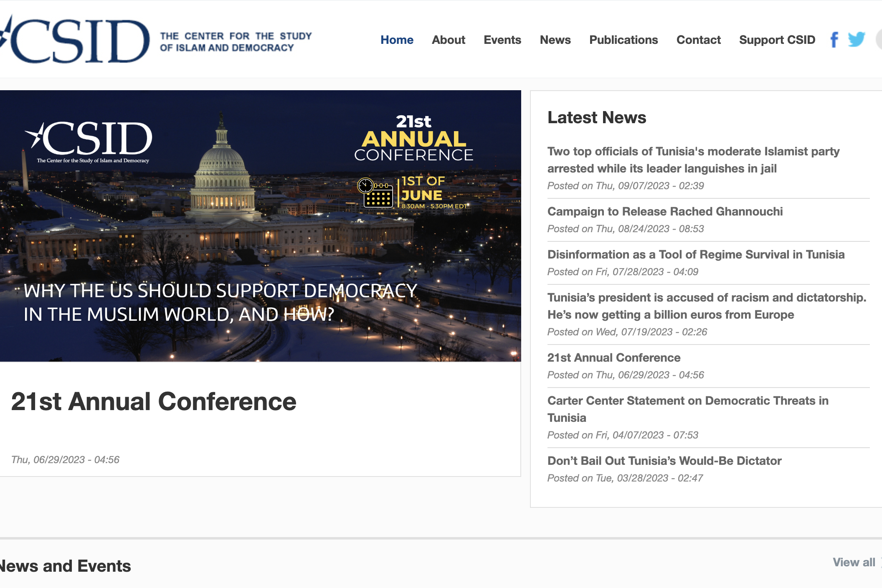This screenshot has width=882, height=588.
Task: Click the 21st Annual Conference banner image
Action: (260, 226)
